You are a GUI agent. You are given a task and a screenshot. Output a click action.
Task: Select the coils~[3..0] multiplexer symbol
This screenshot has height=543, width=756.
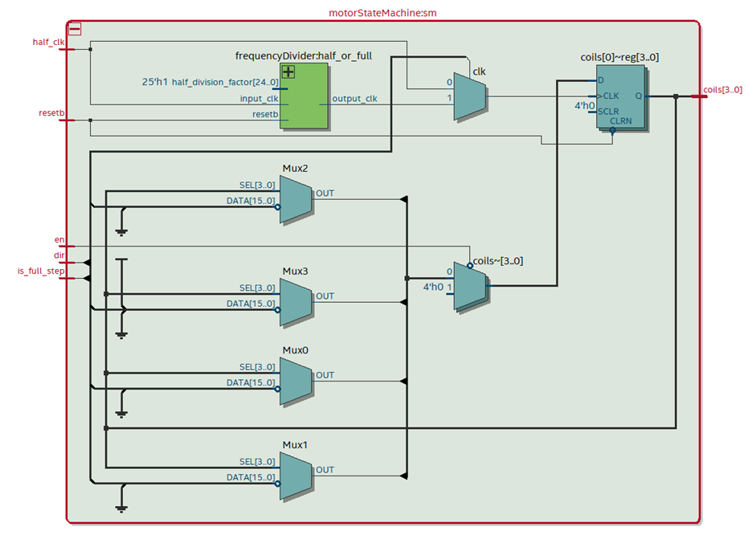pyautogui.click(x=470, y=285)
